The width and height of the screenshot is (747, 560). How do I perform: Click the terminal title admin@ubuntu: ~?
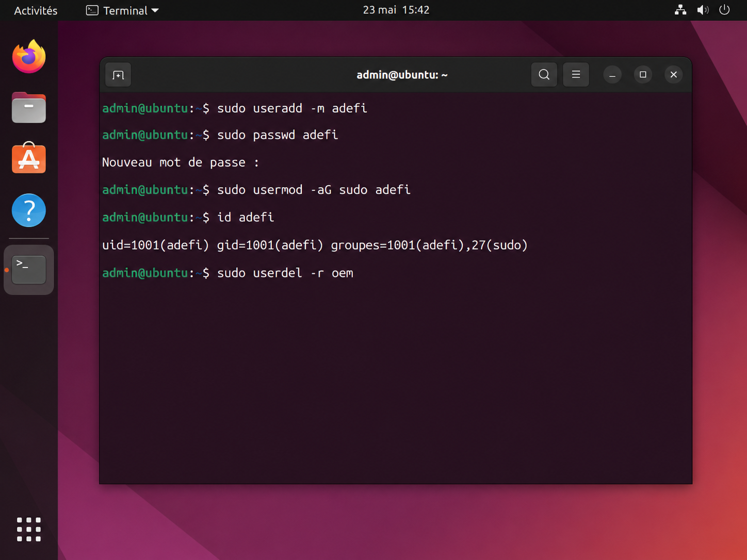[402, 75]
